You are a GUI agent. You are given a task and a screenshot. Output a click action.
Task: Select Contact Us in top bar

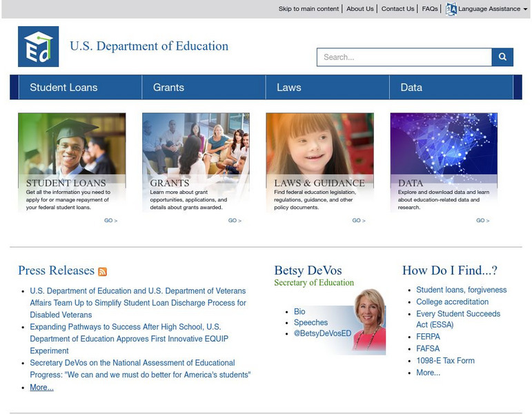pos(397,9)
